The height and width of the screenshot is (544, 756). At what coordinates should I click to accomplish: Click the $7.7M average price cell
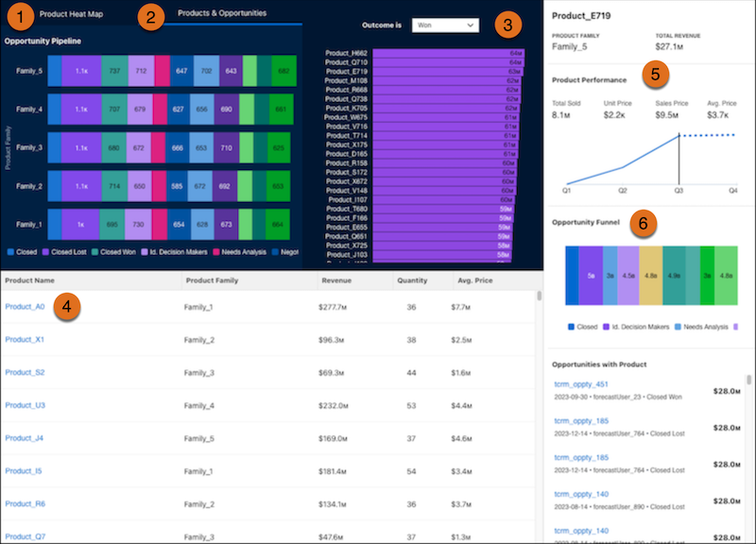tap(461, 307)
